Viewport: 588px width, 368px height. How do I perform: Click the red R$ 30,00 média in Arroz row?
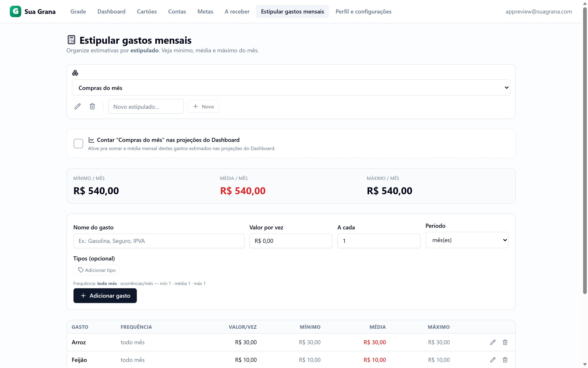375,342
